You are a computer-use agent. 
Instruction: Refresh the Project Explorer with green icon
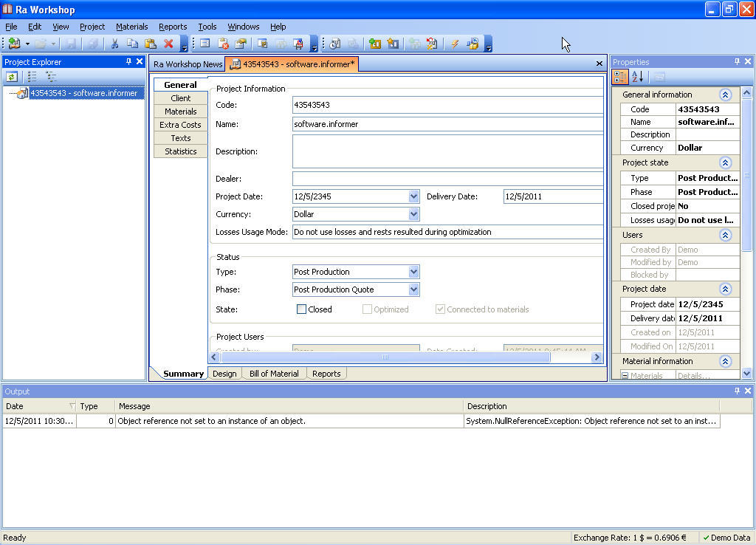pyautogui.click(x=12, y=76)
